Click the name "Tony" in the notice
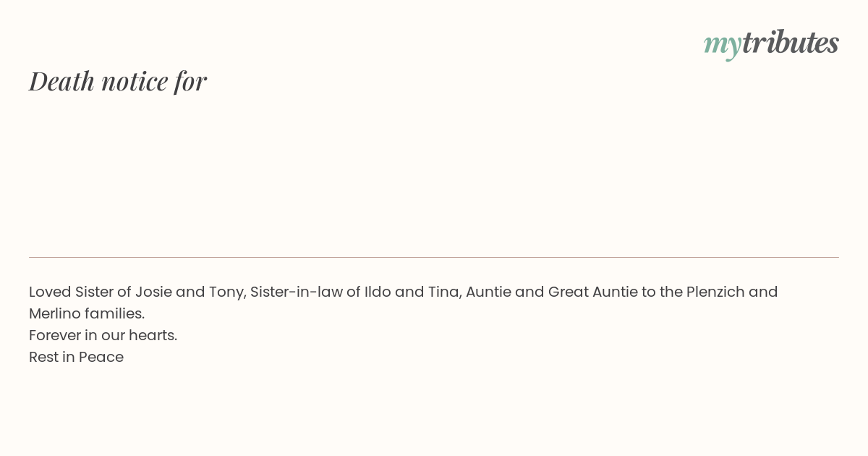 point(227,292)
